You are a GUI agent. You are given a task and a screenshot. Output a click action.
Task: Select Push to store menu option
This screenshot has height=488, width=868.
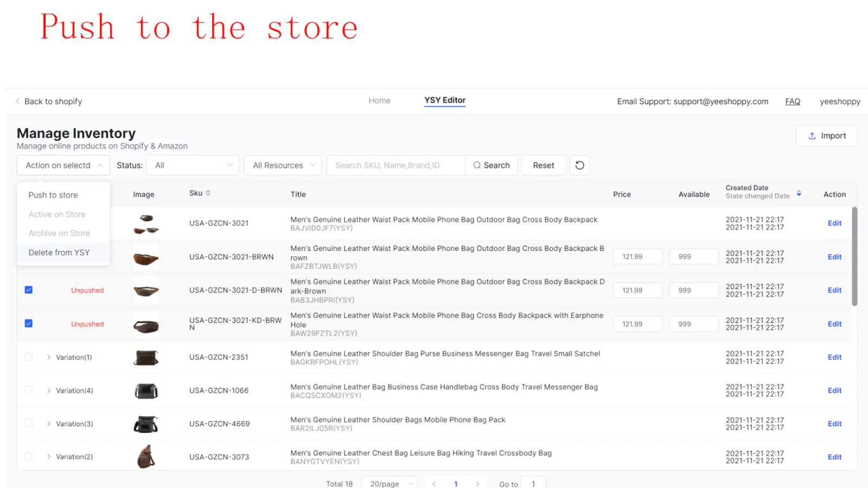pyautogui.click(x=53, y=195)
